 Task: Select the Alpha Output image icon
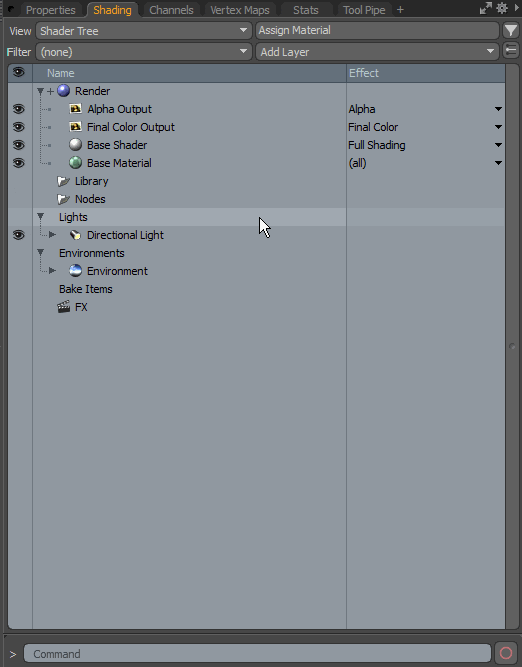point(75,109)
